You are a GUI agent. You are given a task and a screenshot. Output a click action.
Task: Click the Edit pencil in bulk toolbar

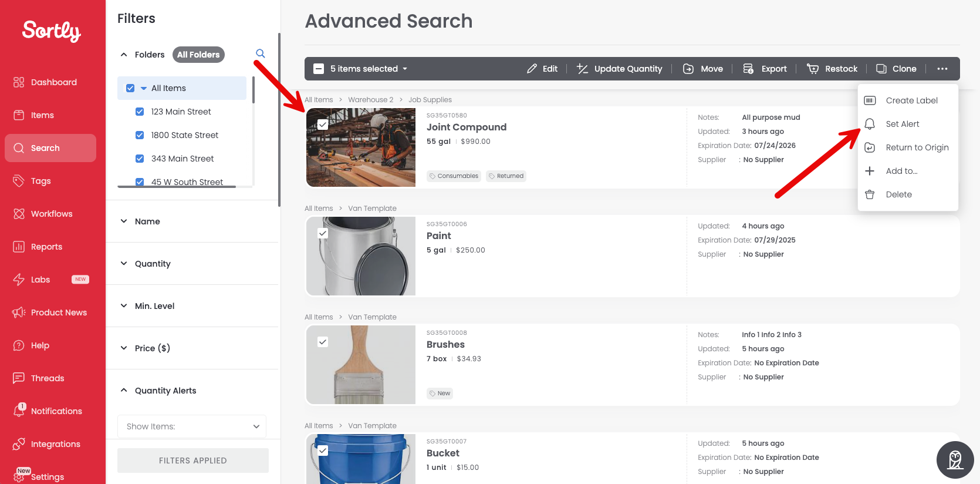542,69
